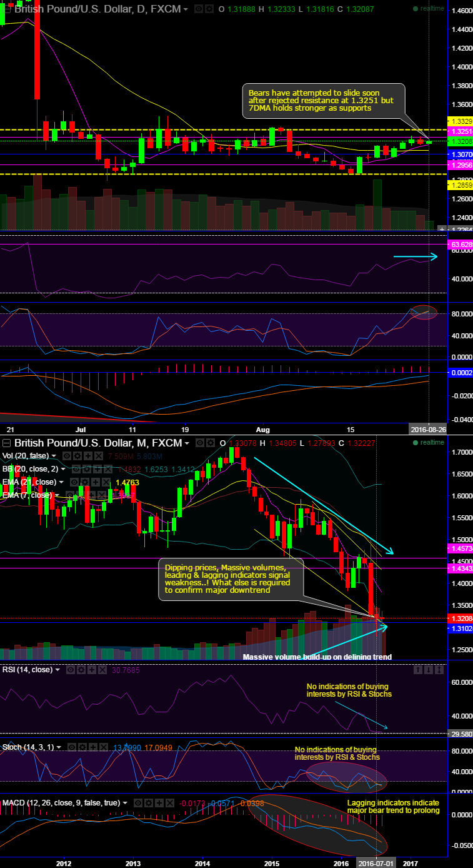
Task: Hide the daily chart main series
Action: (199, 9)
